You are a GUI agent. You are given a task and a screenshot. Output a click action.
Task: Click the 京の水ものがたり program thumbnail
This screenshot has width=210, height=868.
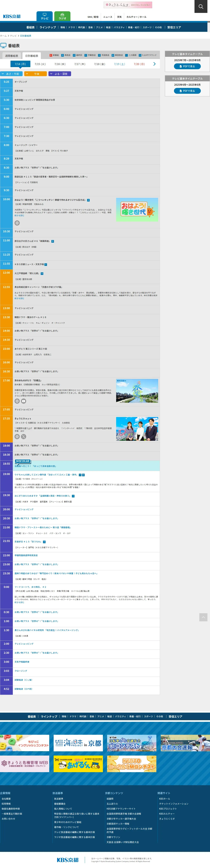point(137,391)
